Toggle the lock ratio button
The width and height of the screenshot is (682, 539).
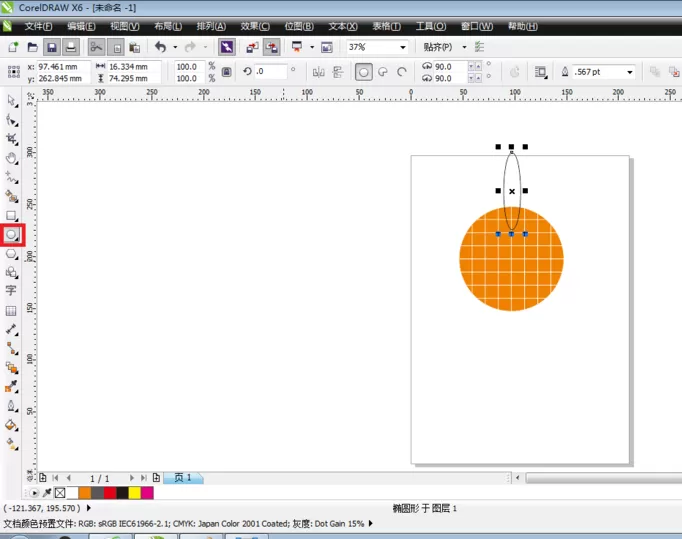tap(227, 72)
